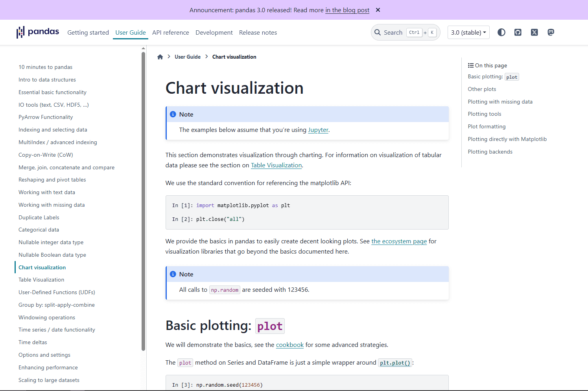Jump to 'Plot formatting' section
Image resolution: width=588 pixels, height=391 pixels.
click(487, 126)
